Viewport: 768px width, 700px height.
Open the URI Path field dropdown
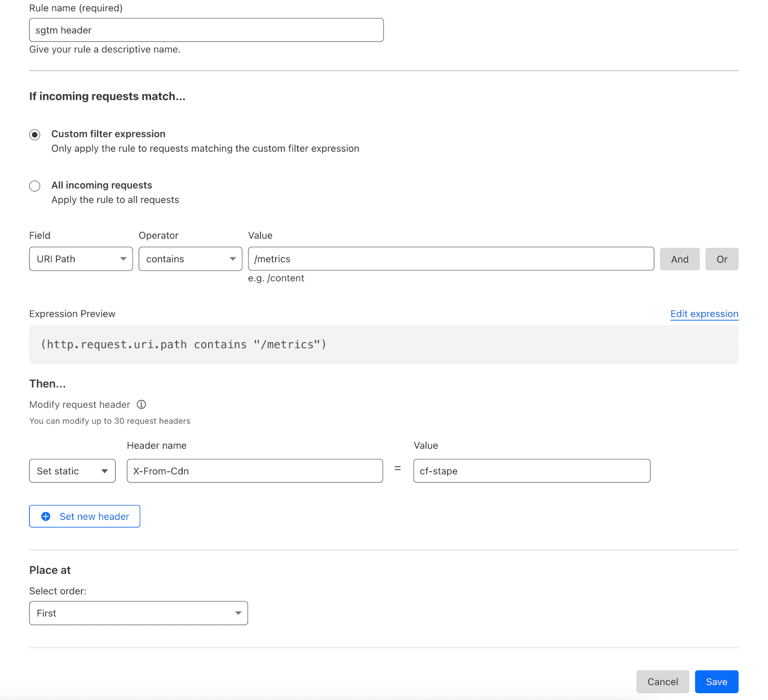pyautogui.click(x=81, y=259)
